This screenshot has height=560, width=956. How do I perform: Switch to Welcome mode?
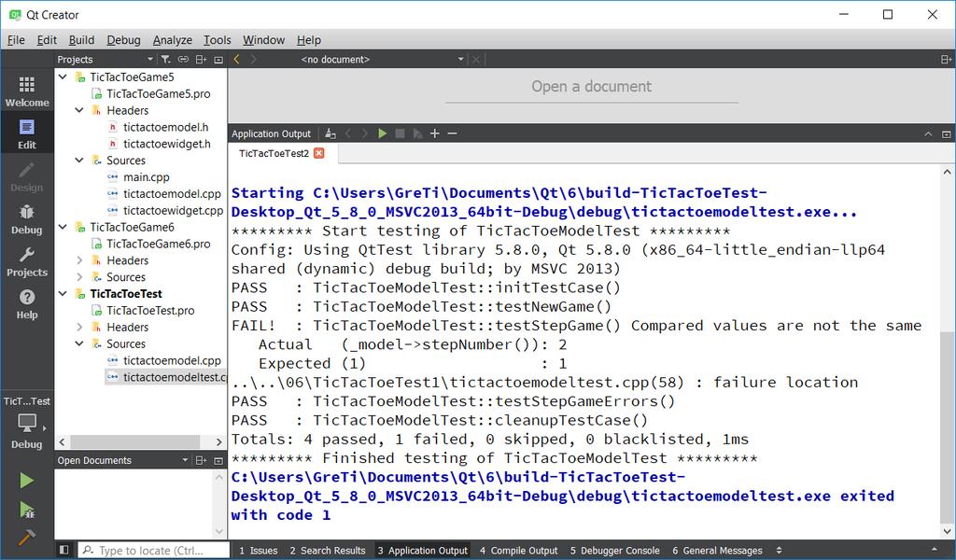pos(27,92)
